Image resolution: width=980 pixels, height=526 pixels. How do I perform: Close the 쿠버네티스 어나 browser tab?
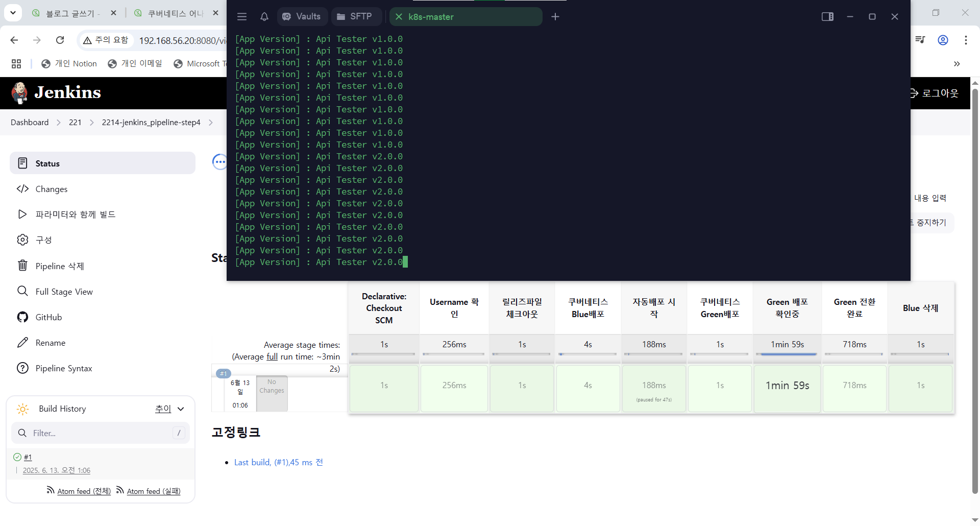[x=215, y=13]
